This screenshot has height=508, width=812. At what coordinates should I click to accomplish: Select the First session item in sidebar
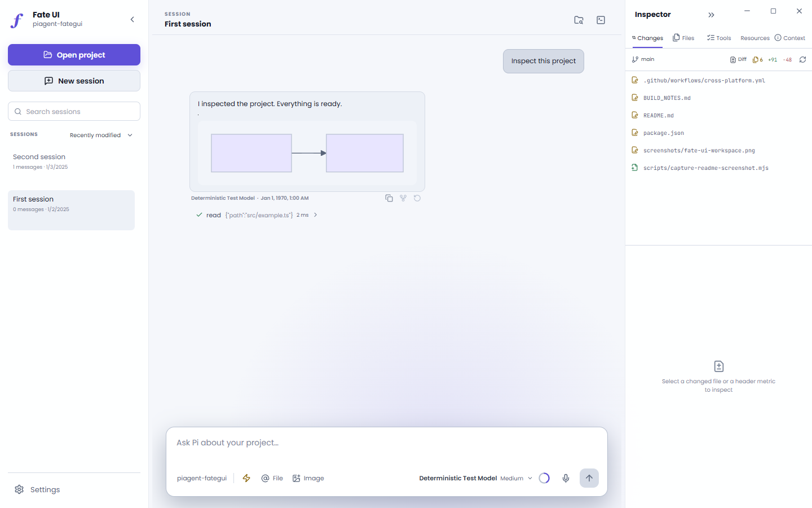point(71,210)
